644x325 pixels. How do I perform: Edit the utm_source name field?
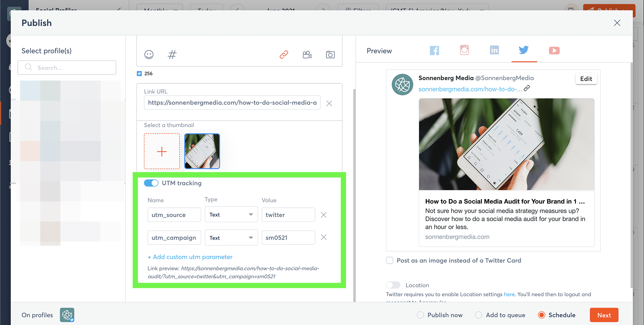pyautogui.click(x=174, y=215)
